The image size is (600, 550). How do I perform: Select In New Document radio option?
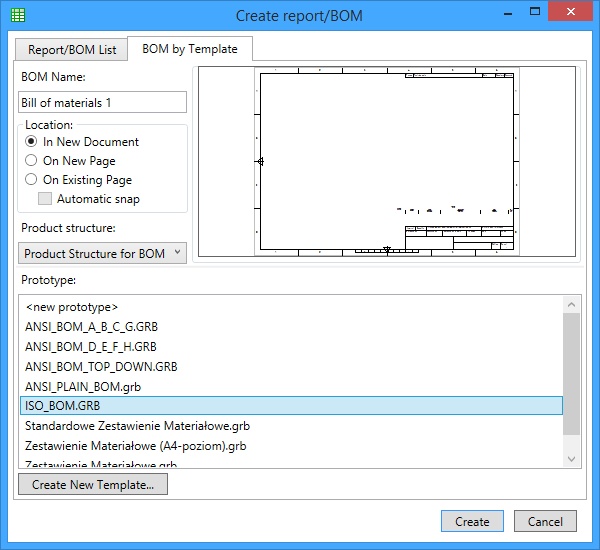31,142
